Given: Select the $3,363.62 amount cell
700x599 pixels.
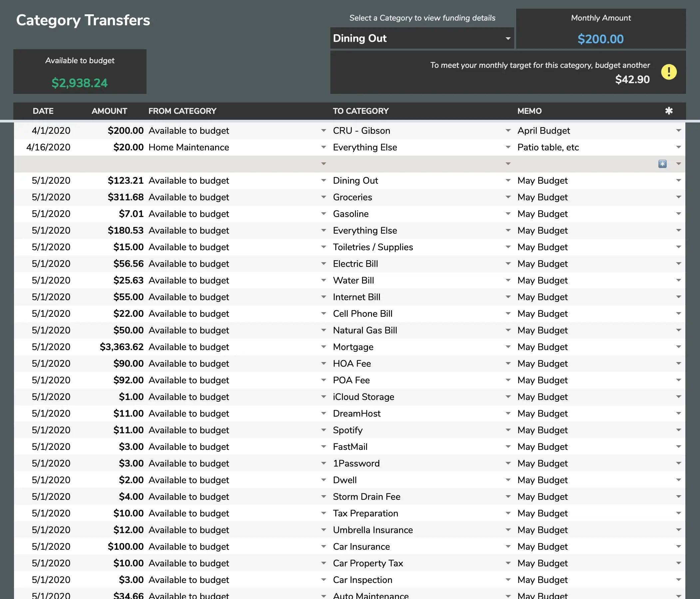Looking at the screenshot, I should [x=110, y=347].
